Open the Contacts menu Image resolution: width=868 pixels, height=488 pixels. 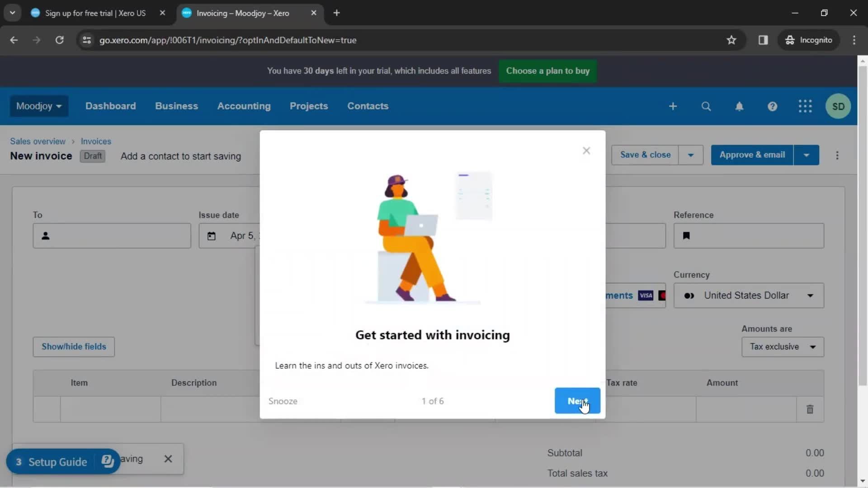(368, 106)
